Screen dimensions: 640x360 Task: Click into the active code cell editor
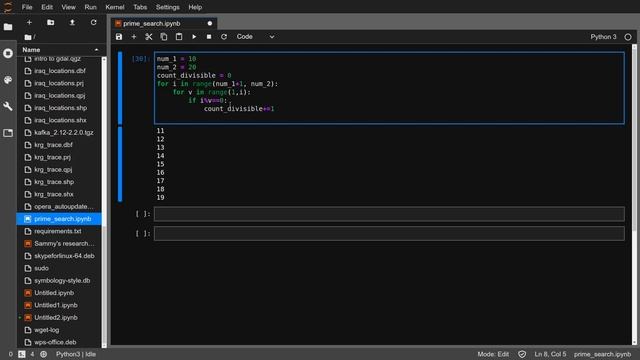pos(389,88)
